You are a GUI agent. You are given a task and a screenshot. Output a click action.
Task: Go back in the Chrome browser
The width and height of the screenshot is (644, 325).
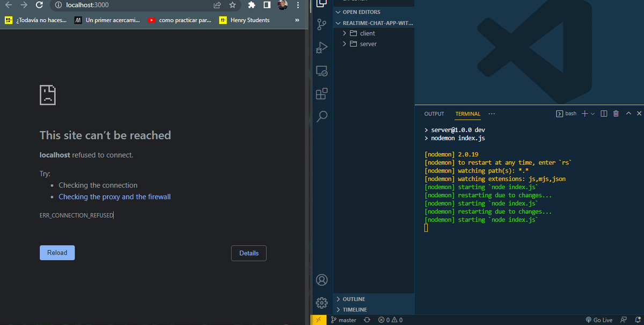point(9,5)
